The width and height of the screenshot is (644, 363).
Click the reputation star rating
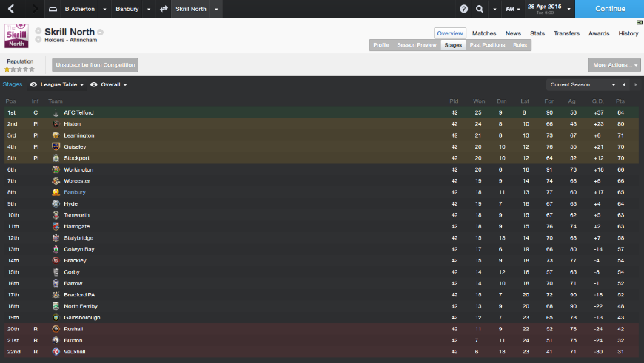19,69
